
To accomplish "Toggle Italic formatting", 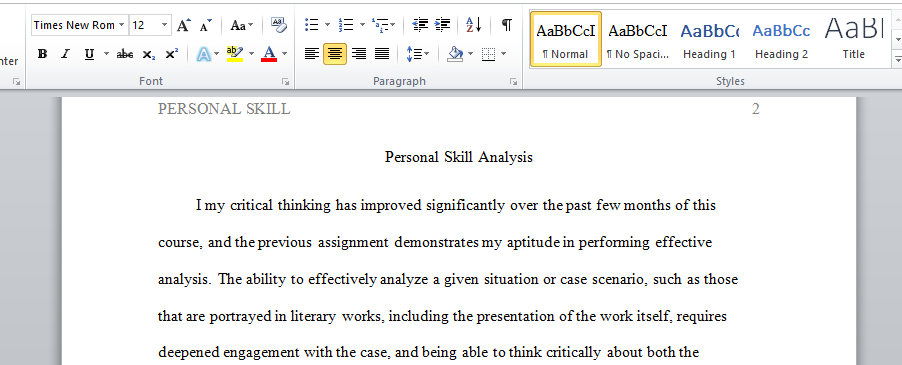I will point(66,55).
